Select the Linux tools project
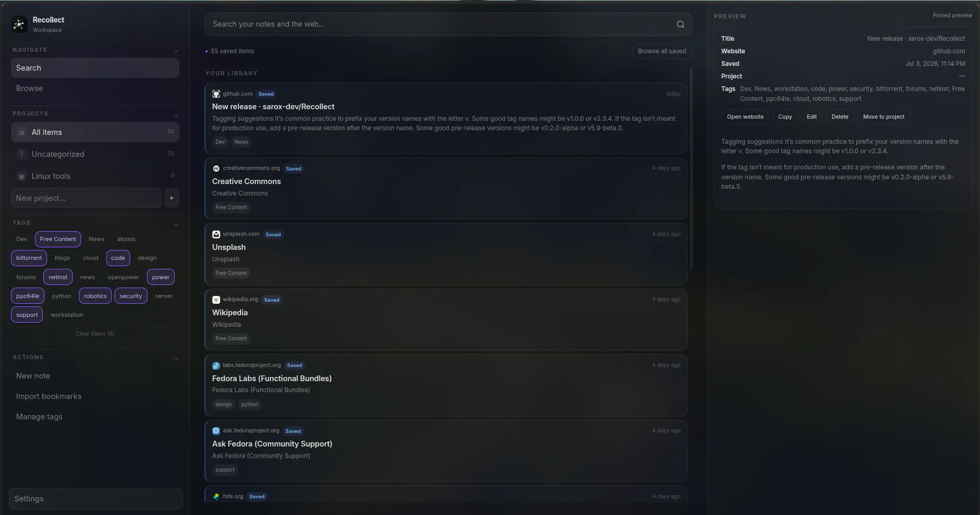The height and width of the screenshot is (515, 980). point(95,176)
